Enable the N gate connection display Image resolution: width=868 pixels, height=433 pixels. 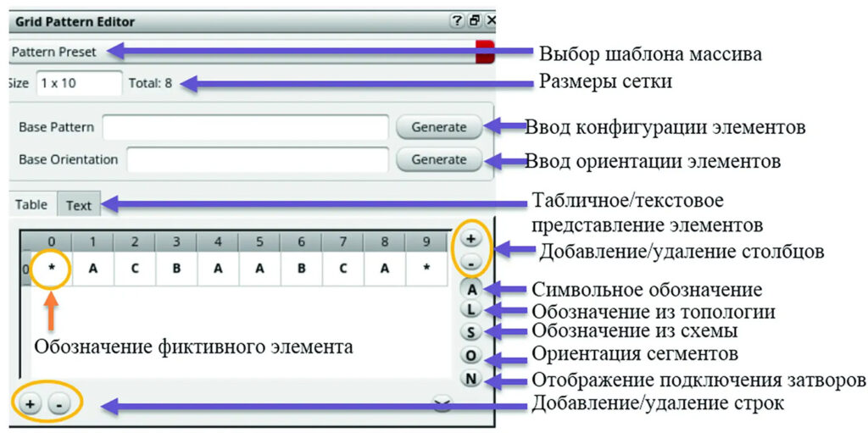(x=471, y=378)
